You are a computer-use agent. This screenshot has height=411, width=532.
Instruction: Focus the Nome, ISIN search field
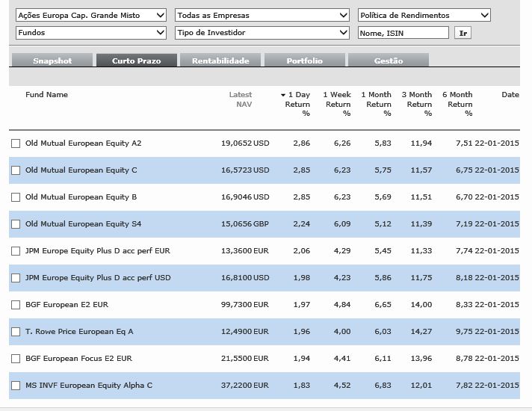tap(403, 33)
